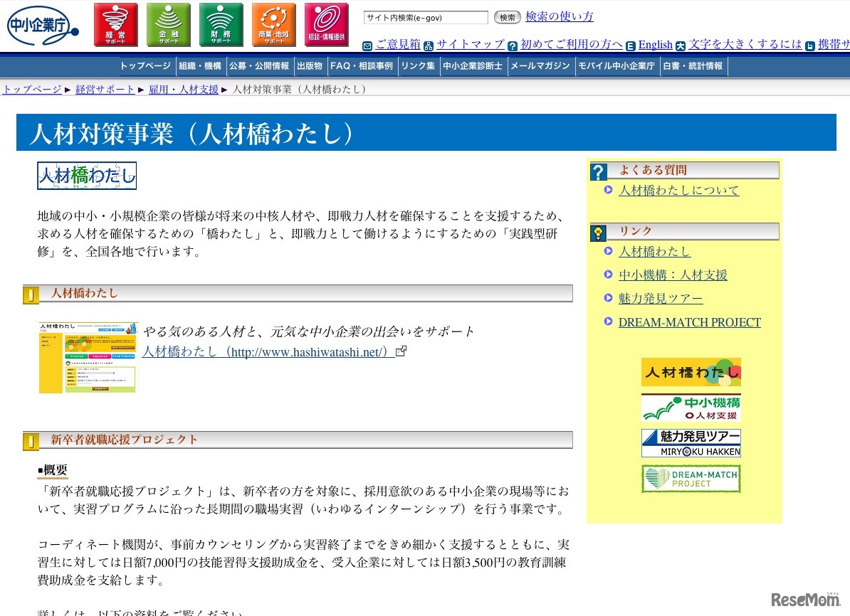
Task: Click the site search input field
Action: (x=426, y=18)
